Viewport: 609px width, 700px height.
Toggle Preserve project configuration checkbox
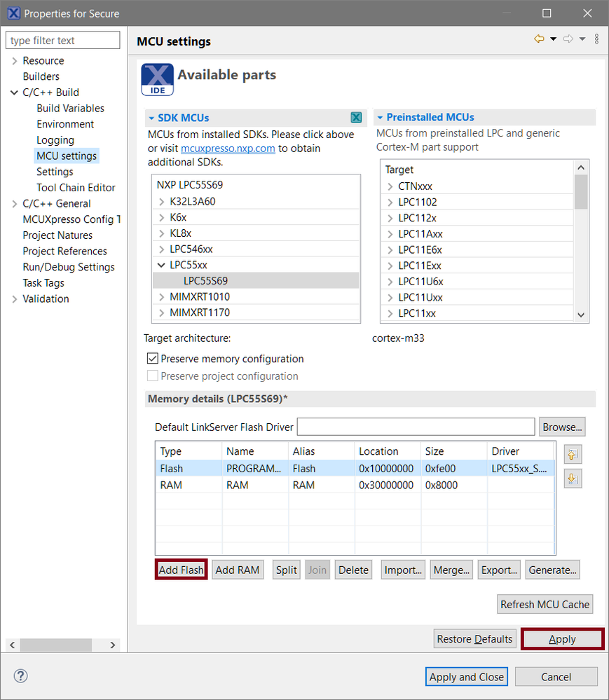click(x=153, y=376)
